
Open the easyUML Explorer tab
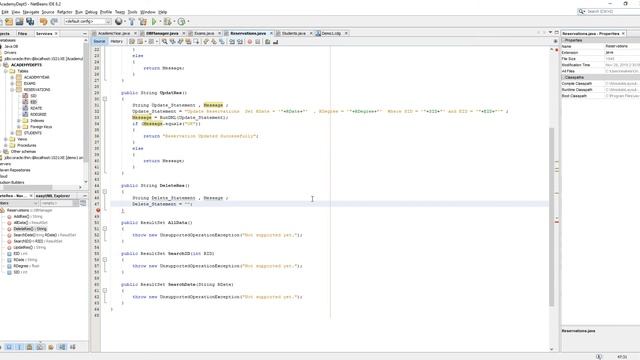pos(53,196)
